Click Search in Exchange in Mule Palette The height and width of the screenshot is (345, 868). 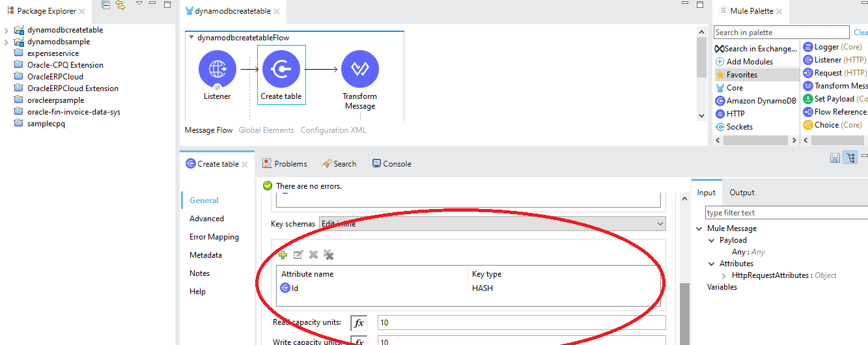(x=755, y=49)
